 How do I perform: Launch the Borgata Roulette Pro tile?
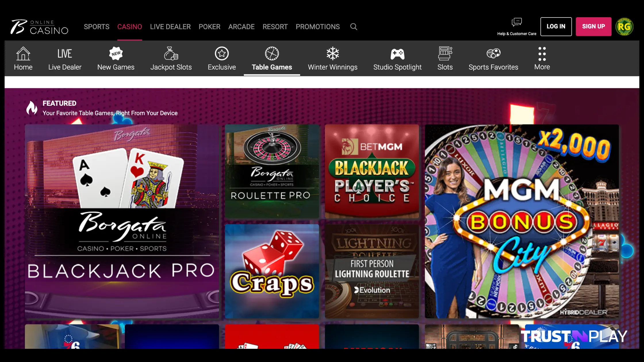point(272,171)
